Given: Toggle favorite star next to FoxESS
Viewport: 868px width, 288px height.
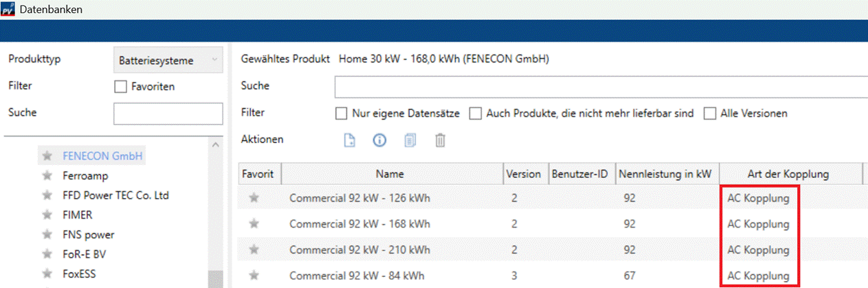Looking at the screenshot, I should pos(47,274).
